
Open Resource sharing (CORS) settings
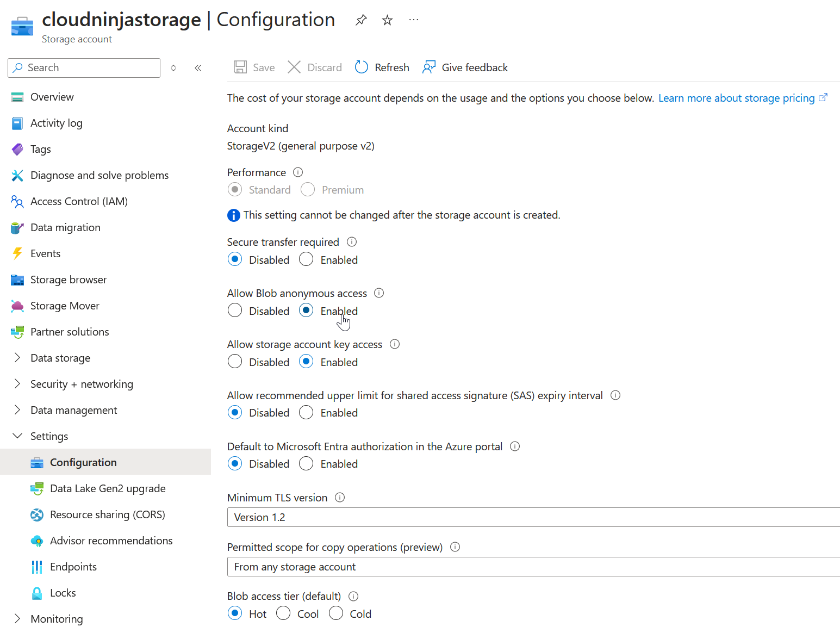(107, 514)
